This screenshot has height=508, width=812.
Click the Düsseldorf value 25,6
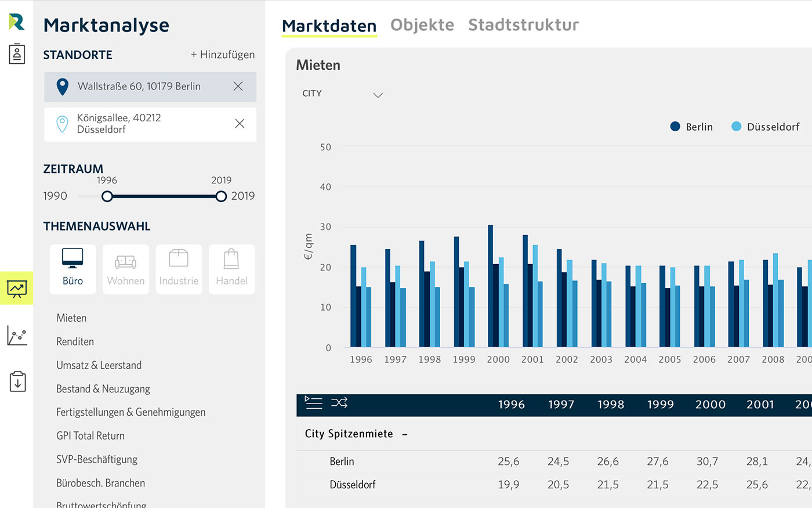[757, 485]
